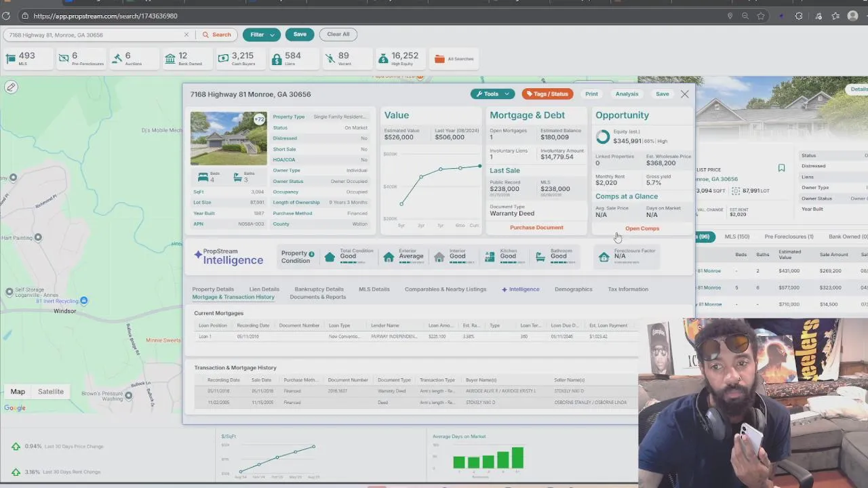Click the Clear All button

pos(338,35)
